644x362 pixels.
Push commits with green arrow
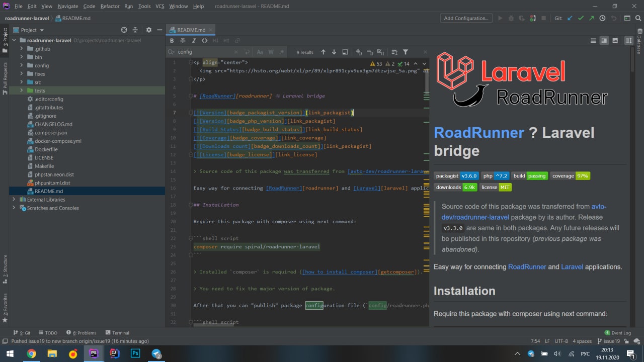592,18
